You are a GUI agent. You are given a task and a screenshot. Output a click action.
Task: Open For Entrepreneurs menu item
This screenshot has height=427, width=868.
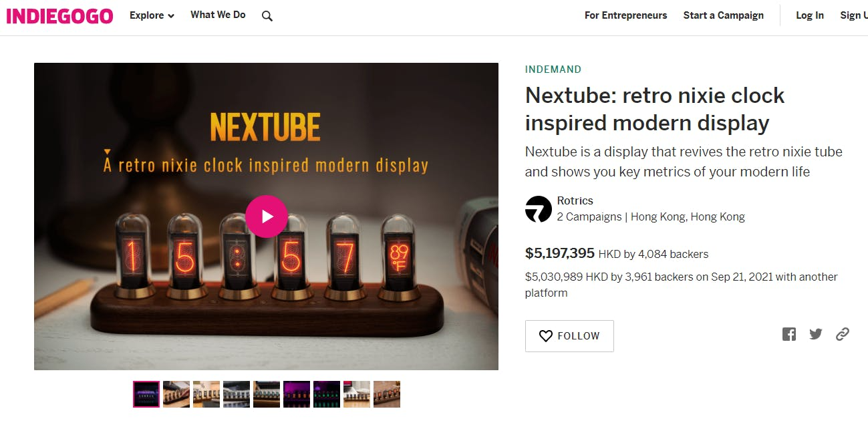click(x=625, y=15)
